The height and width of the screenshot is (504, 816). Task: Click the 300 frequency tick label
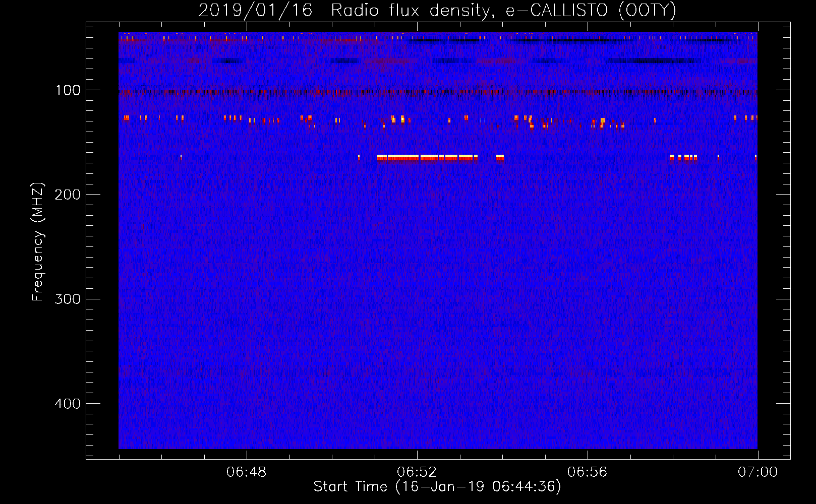tap(67, 299)
